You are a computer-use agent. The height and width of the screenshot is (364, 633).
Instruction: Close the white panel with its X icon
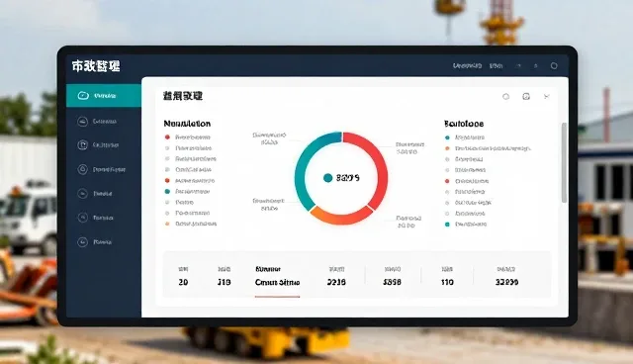546,97
